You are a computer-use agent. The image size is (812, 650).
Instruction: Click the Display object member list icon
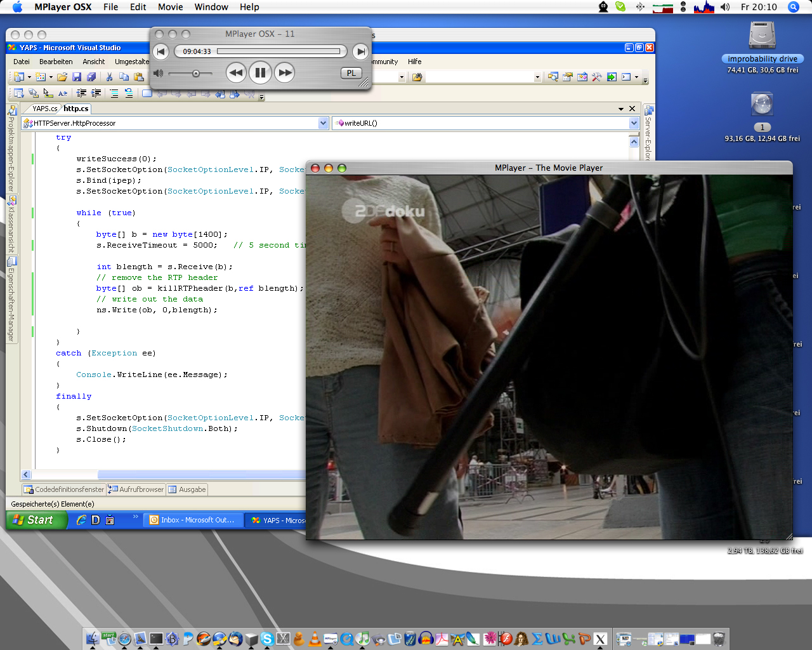point(19,93)
